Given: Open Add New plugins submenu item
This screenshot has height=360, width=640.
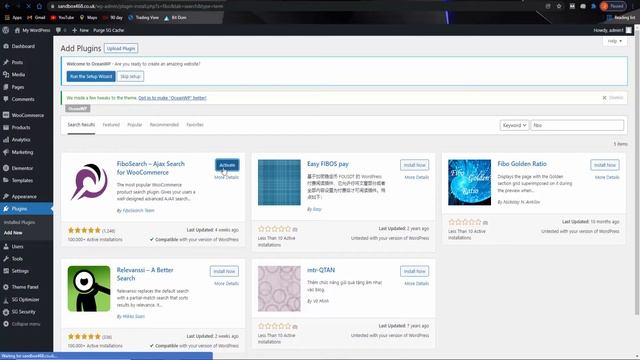Looking at the screenshot, I should click(13, 233).
